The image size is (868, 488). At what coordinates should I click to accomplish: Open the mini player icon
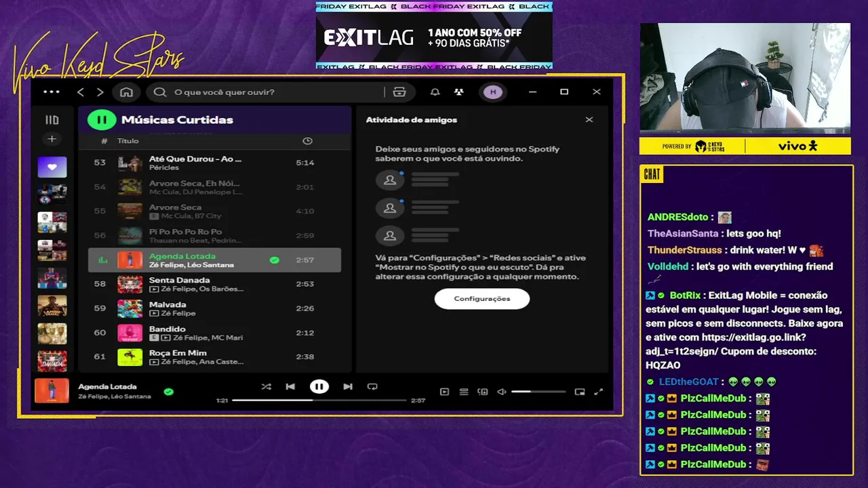click(x=579, y=392)
